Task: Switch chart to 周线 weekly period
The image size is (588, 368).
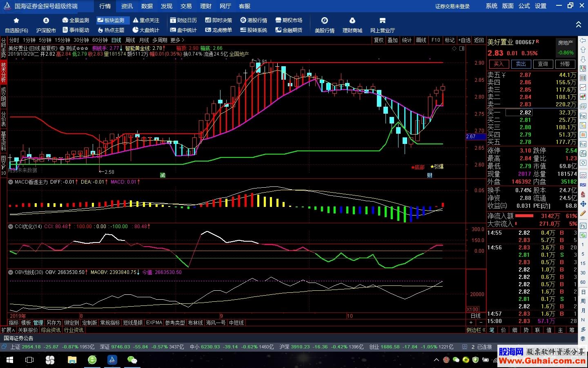Action: pyautogui.click(x=130, y=40)
